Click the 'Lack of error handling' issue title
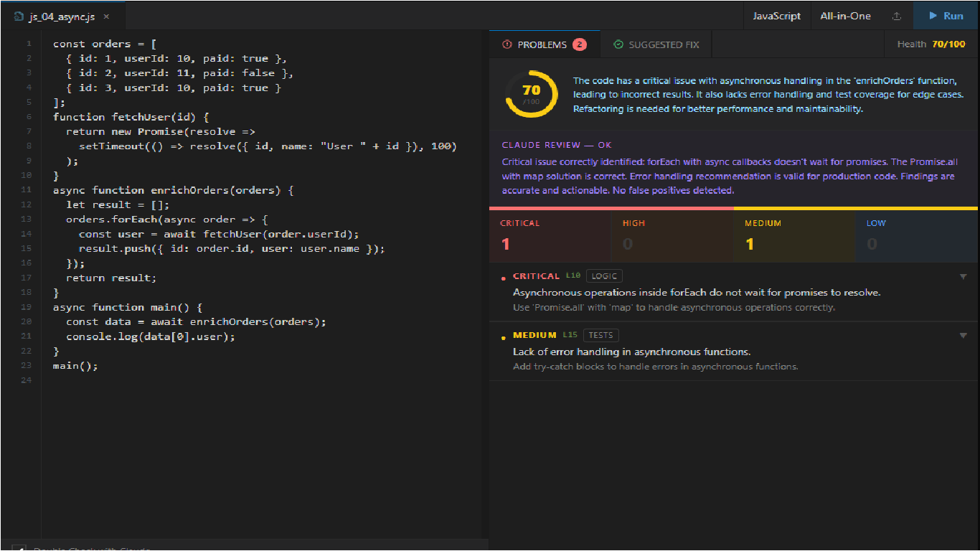 coord(631,352)
